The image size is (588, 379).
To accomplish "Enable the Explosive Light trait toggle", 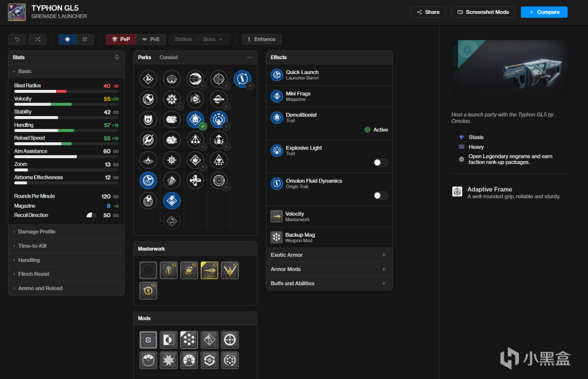I will 381,162.
